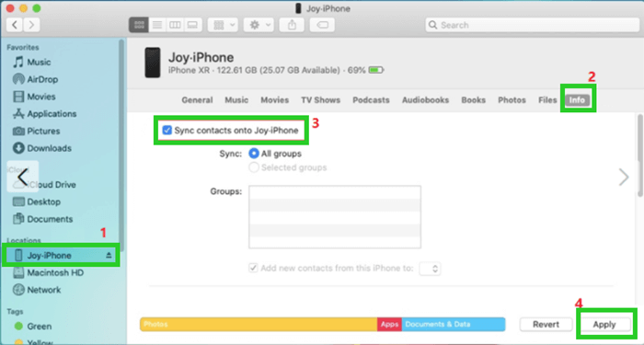Open Applications in the sidebar
This screenshot has height=345, width=644.
44,114
